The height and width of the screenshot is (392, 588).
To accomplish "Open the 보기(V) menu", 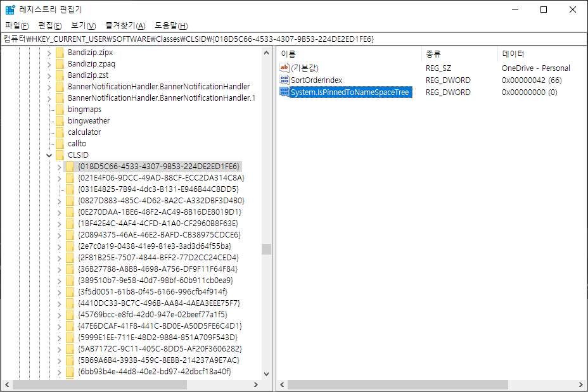I will [83, 25].
